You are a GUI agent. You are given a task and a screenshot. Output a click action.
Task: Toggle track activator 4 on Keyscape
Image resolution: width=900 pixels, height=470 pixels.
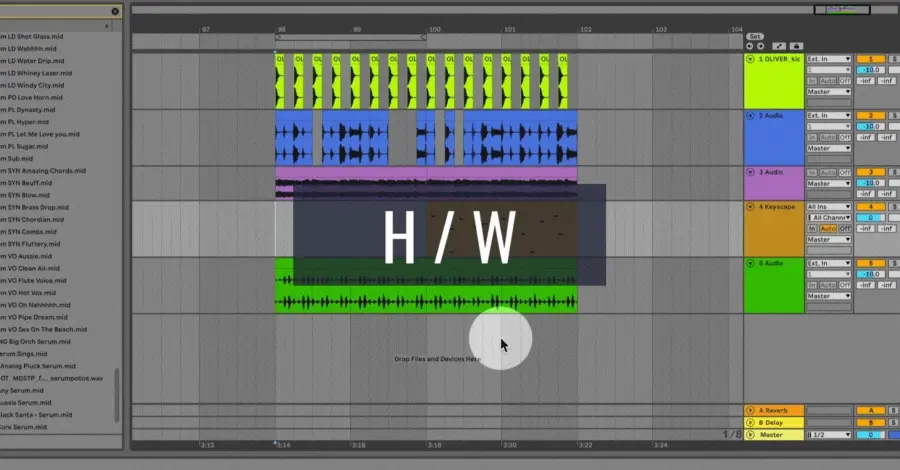click(871, 207)
